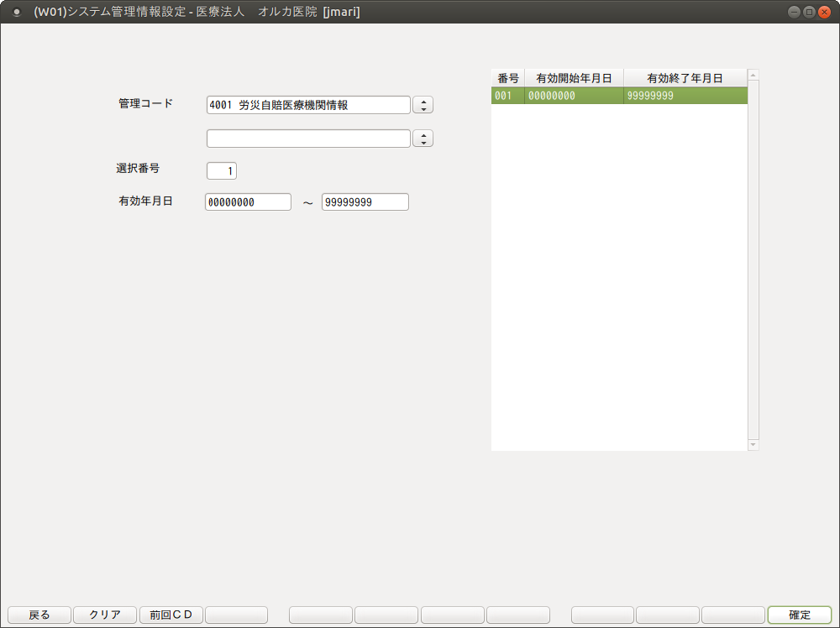This screenshot has height=628, width=840.
Task: Select row 001 in the list
Action: (618, 96)
